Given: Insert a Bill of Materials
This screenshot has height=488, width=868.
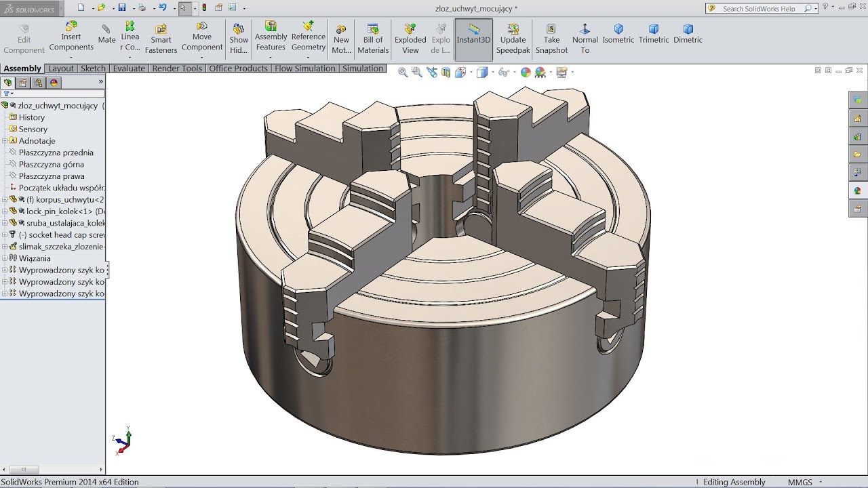Looking at the screenshot, I should (x=373, y=39).
